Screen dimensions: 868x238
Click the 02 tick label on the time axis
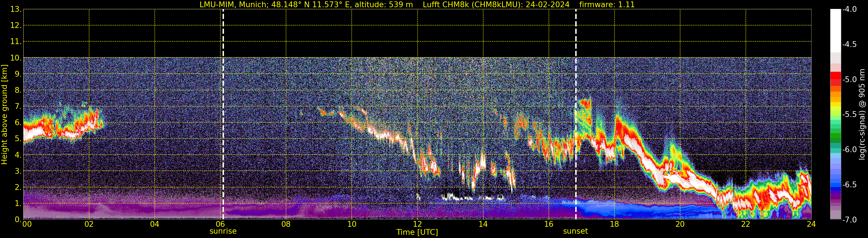point(89,224)
